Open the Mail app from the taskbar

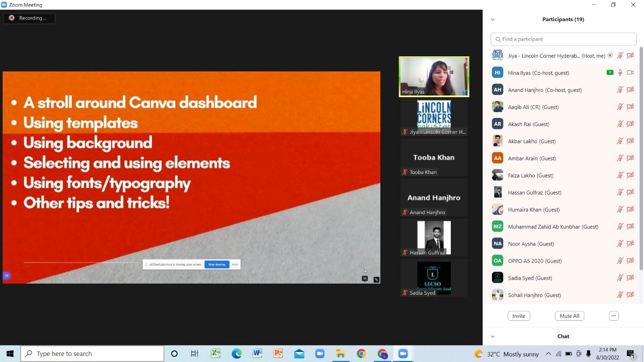pyautogui.click(x=299, y=353)
